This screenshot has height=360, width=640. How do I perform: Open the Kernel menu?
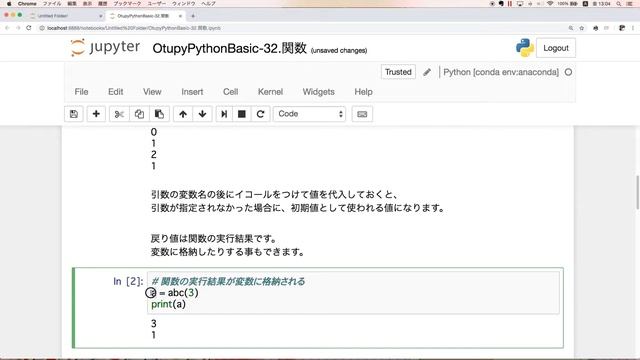pos(270,92)
